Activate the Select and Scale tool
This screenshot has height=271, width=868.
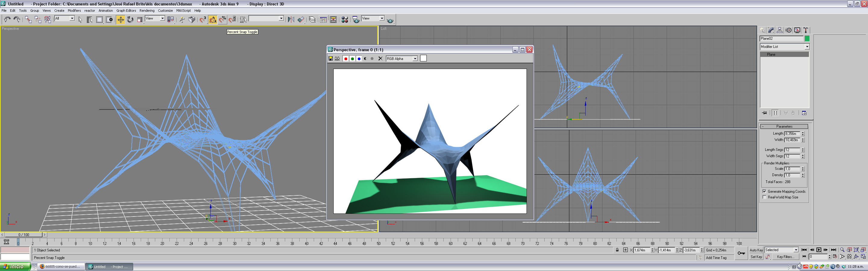point(140,20)
